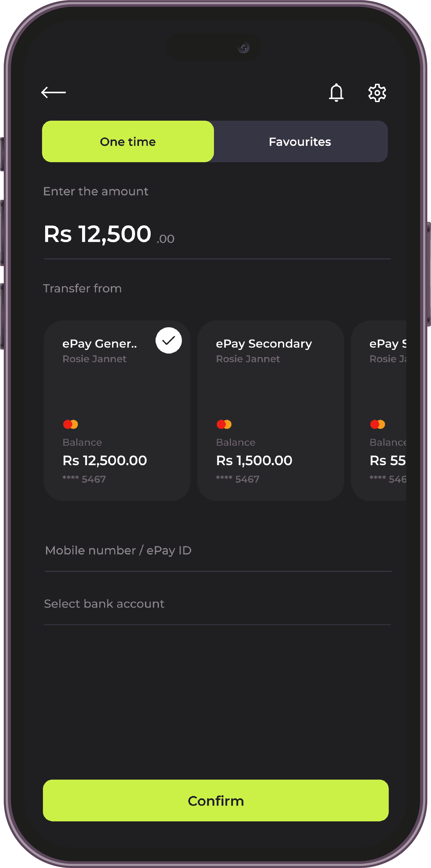
Task: Switch to the Favourites tab
Action: pos(300,141)
